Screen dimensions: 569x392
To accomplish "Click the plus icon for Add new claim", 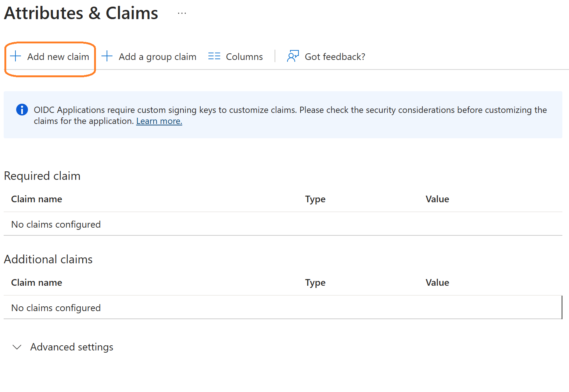I will 15,56.
